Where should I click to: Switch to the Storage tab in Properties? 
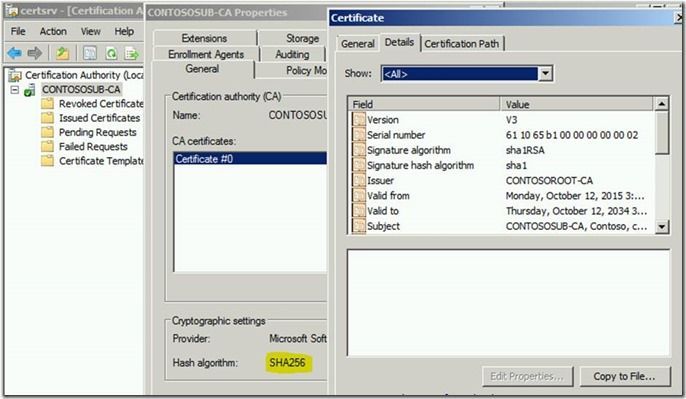click(x=302, y=38)
